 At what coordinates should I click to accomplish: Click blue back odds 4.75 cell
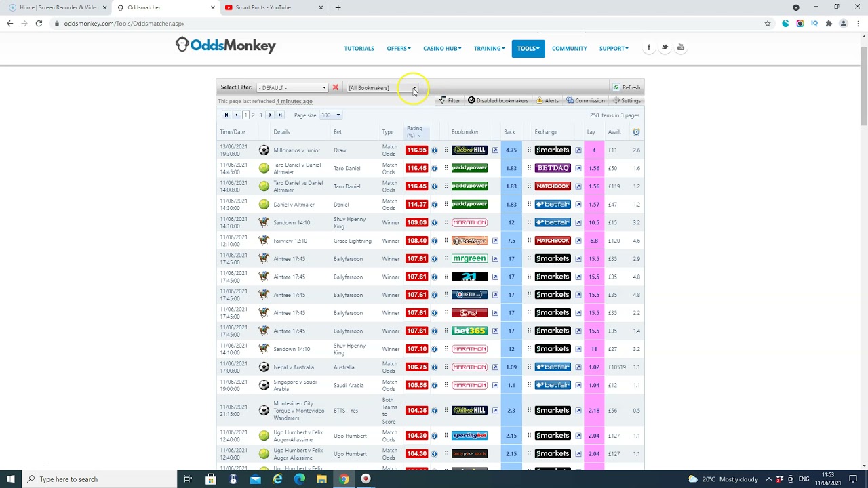click(x=511, y=150)
